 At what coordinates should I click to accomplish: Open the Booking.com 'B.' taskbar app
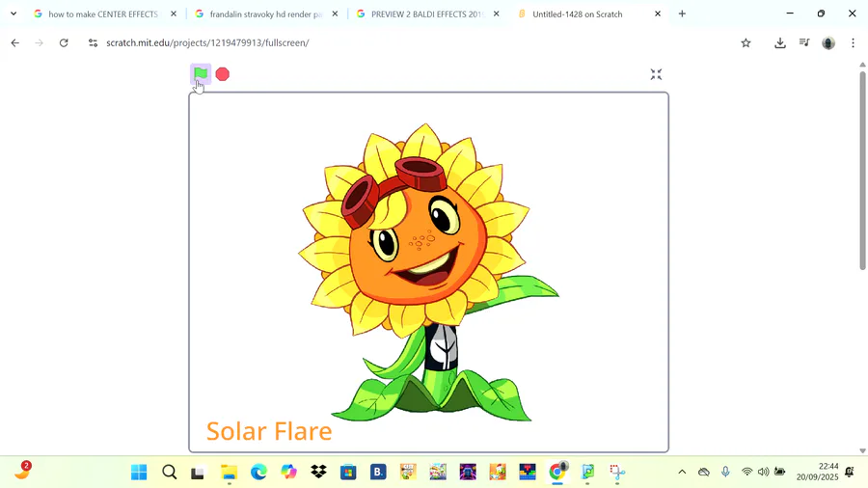point(378,472)
